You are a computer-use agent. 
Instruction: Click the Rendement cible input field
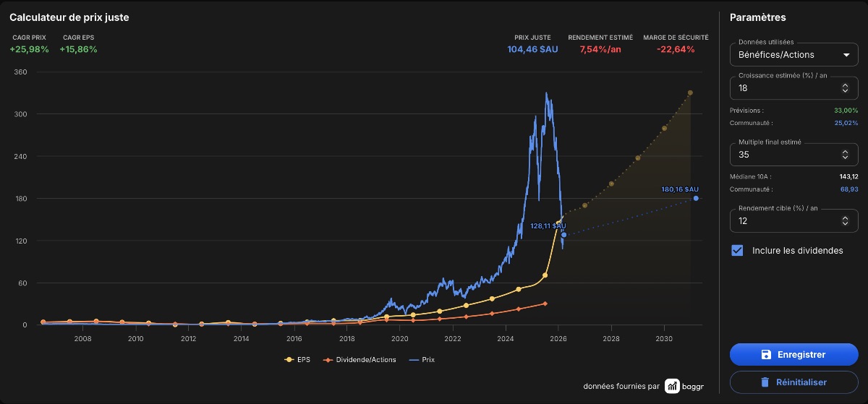pos(794,220)
